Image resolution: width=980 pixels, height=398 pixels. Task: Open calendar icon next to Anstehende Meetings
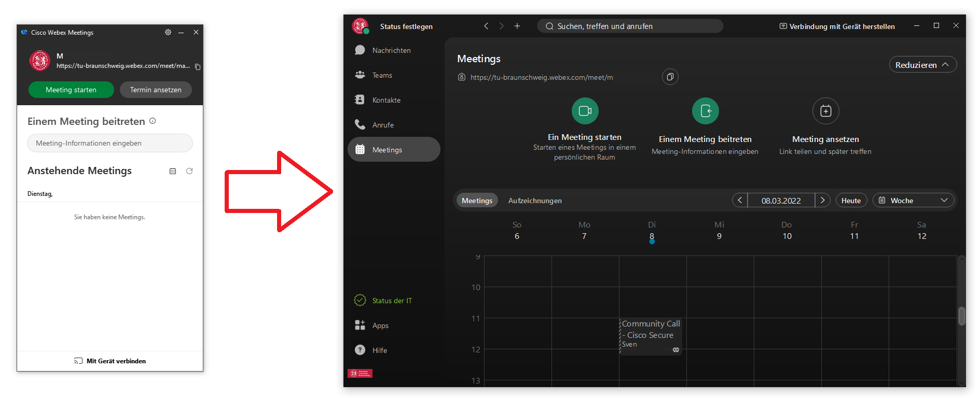173,171
